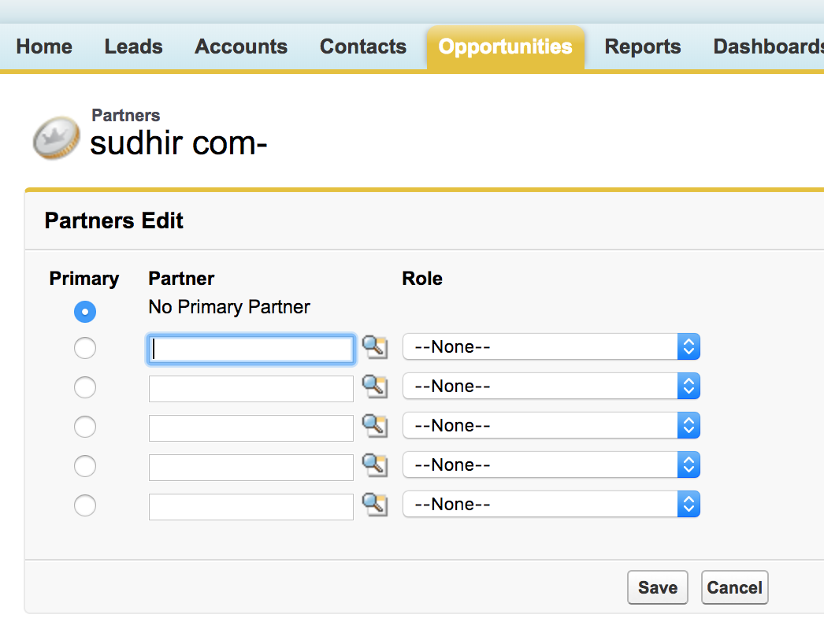Choose the third row Primary radio button
This screenshot has width=824, height=644.
(85, 427)
